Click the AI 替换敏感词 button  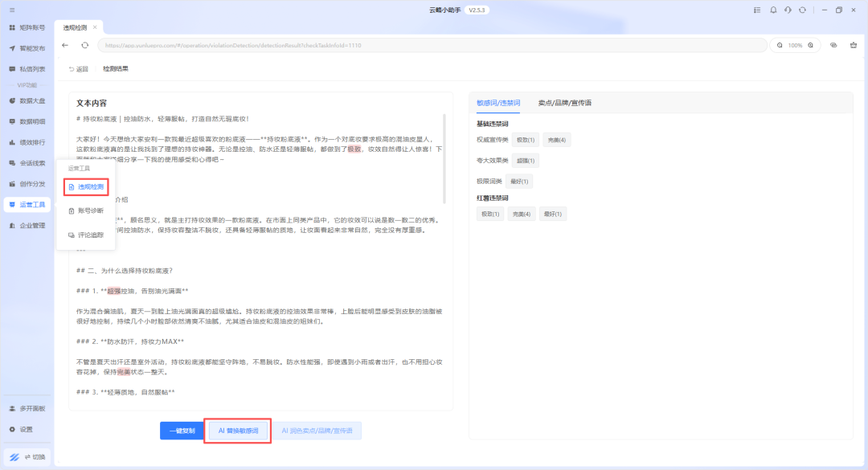point(238,431)
